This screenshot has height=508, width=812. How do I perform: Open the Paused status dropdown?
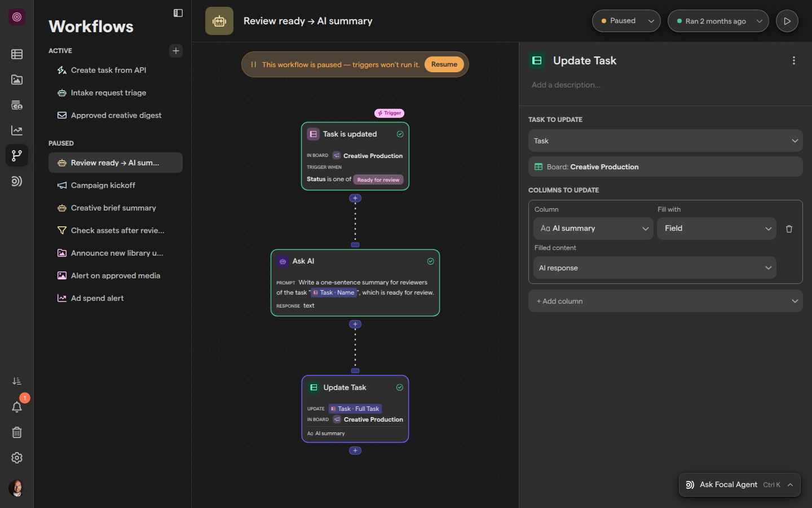point(626,21)
